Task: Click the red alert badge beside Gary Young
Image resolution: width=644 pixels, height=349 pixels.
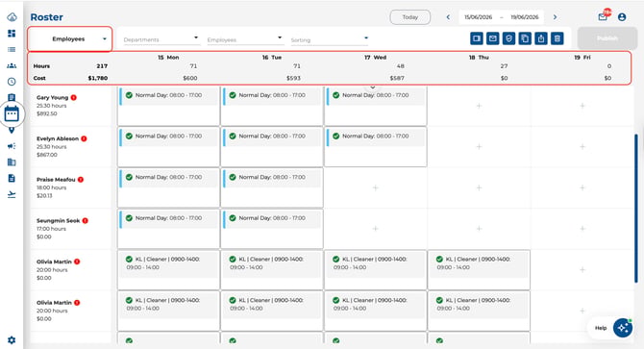Action: pos(73,97)
